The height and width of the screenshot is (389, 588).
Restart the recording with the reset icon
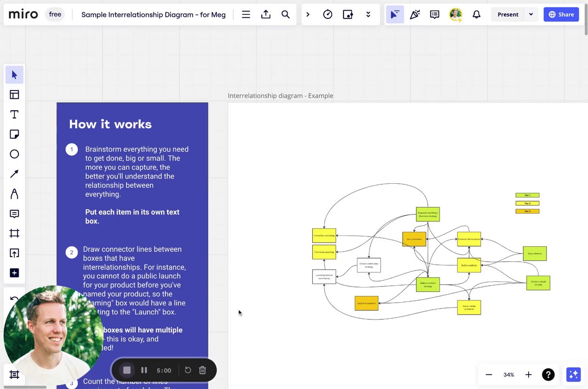[x=187, y=370]
